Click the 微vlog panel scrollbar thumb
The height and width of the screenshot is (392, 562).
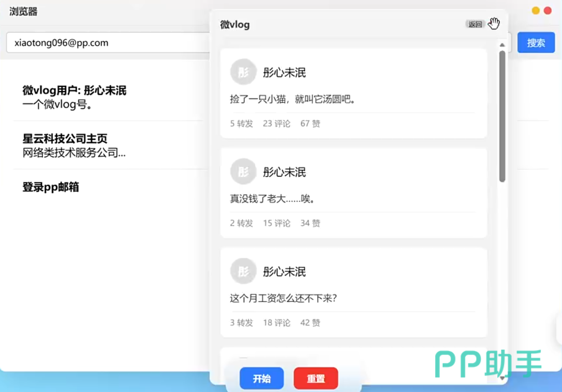[x=502, y=116]
